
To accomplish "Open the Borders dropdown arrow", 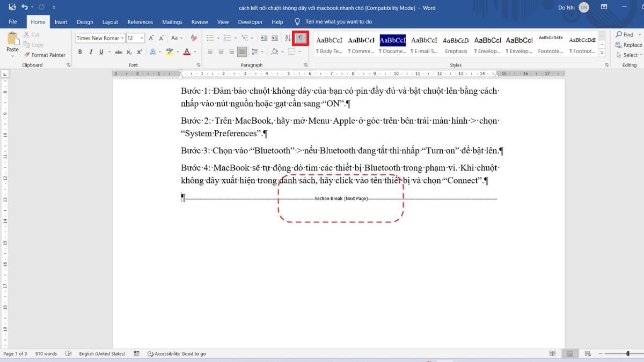I will pyautogui.click(x=299, y=52).
